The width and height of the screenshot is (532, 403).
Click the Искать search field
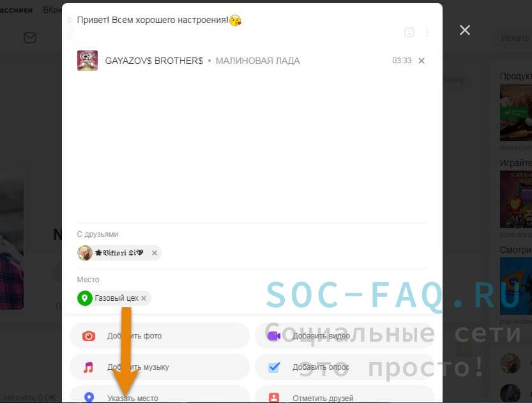[512, 38]
